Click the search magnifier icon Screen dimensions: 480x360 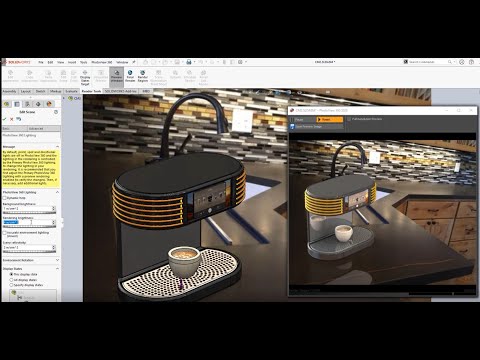[x=450, y=62]
